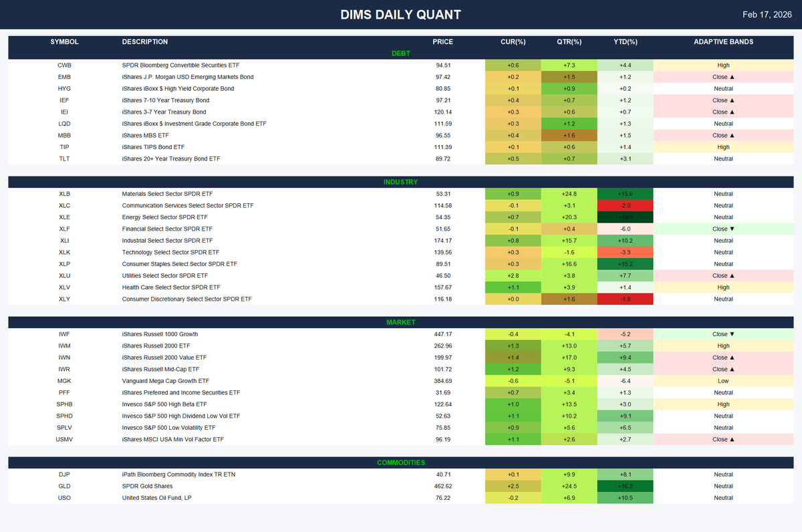
Task: Click the DIMS DAILY QUANT title
Action: pyautogui.click(x=400, y=15)
